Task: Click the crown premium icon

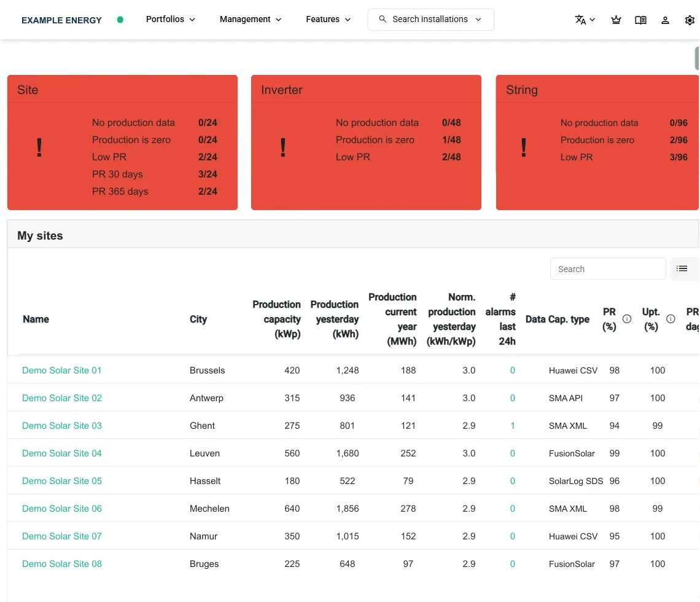Action: (616, 20)
